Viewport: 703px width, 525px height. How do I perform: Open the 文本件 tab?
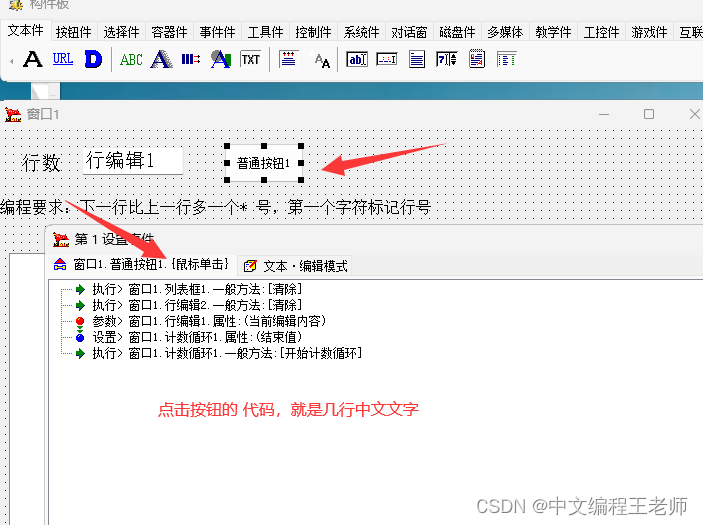[x=26, y=30]
